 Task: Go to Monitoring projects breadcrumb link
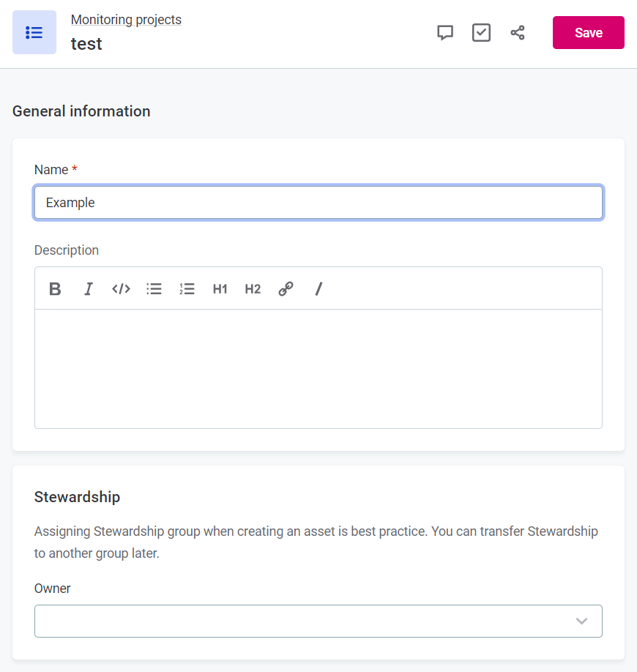pyautogui.click(x=126, y=20)
